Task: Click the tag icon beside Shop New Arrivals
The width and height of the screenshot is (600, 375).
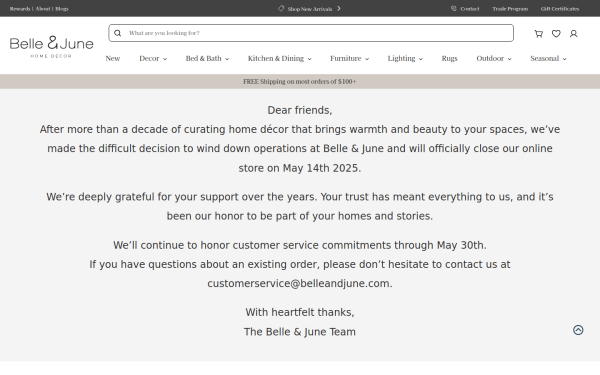Action: tap(281, 8)
